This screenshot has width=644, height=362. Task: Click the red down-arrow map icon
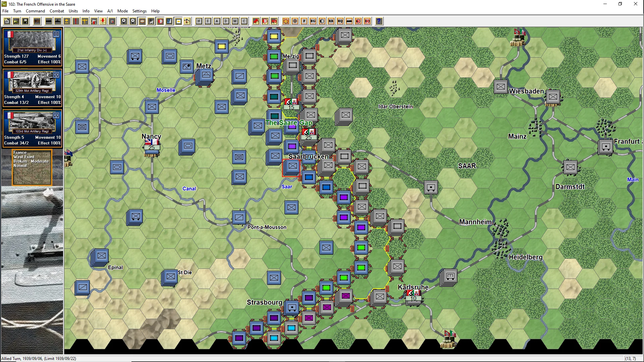tap(103, 21)
